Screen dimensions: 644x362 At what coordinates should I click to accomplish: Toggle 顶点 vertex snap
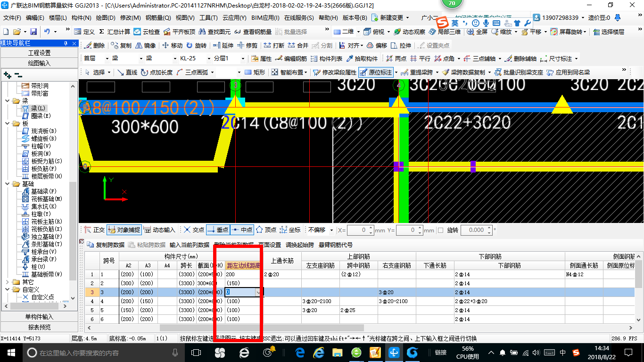(x=266, y=230)
